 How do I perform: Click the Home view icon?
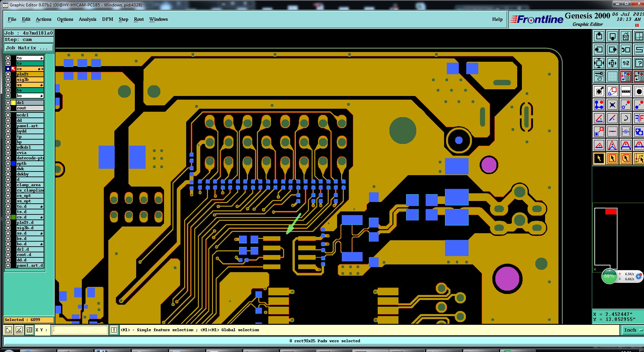click(626, 36)
